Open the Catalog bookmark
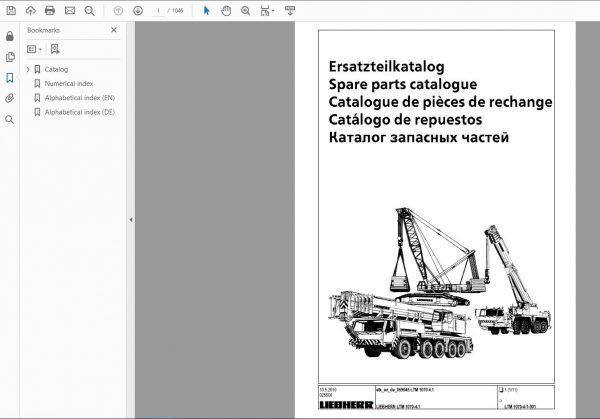The width and height of the screenshot is (600, 419). coord(56,69)
